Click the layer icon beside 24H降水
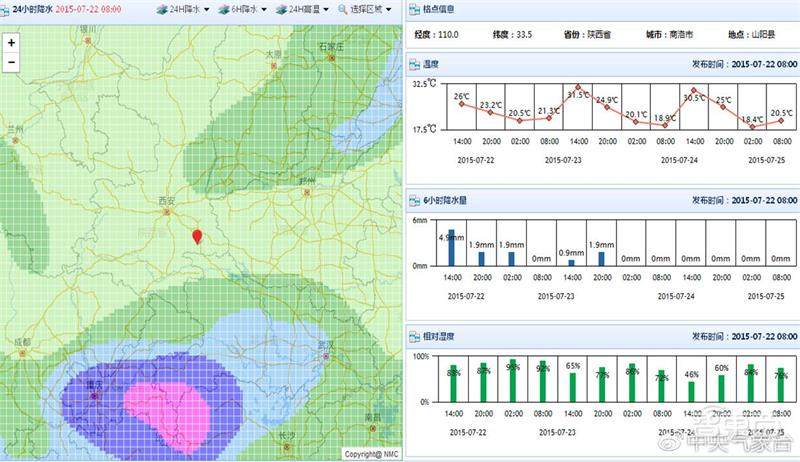 tap(162, 8)
